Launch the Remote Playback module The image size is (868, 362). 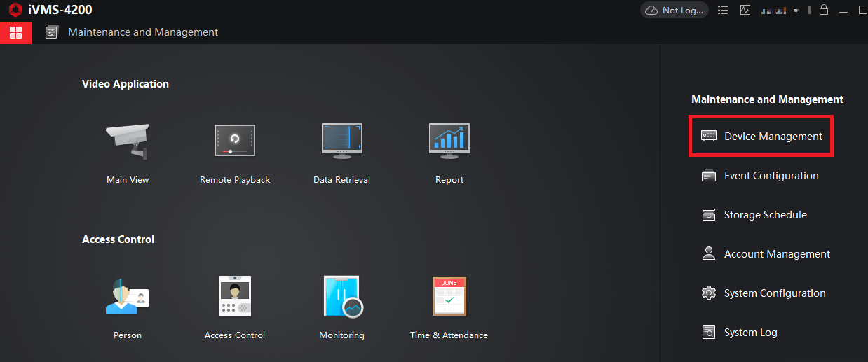point(235,140)
